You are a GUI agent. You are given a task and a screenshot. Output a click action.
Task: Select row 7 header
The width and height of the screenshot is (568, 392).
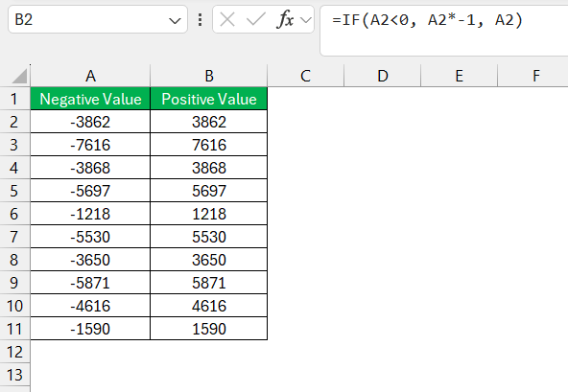(14, 237)
